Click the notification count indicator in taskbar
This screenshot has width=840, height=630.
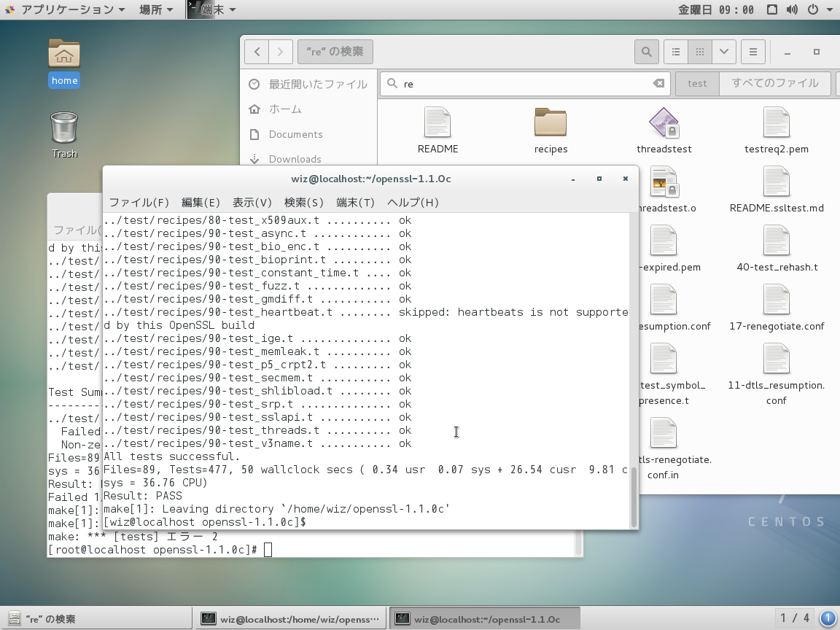[828, 618]
